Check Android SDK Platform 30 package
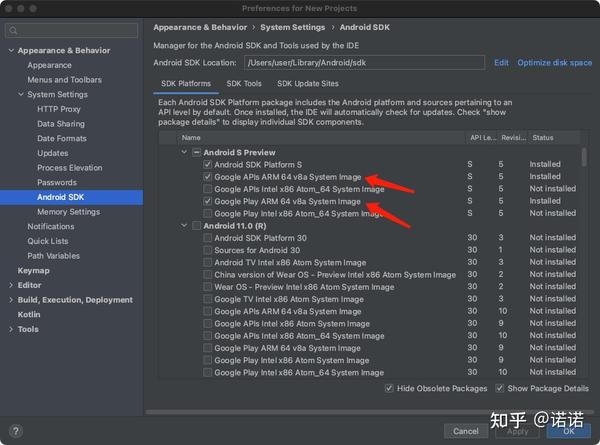 [207, 238]
